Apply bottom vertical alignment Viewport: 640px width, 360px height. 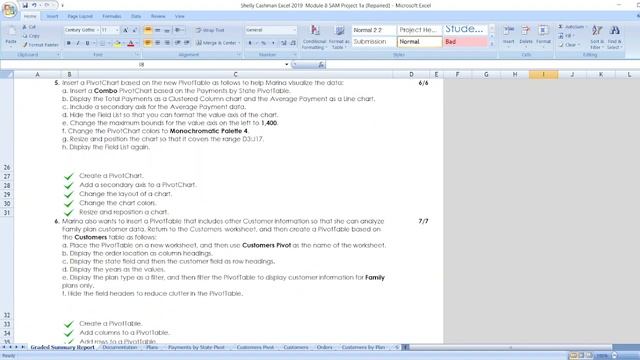pos(167,30)
